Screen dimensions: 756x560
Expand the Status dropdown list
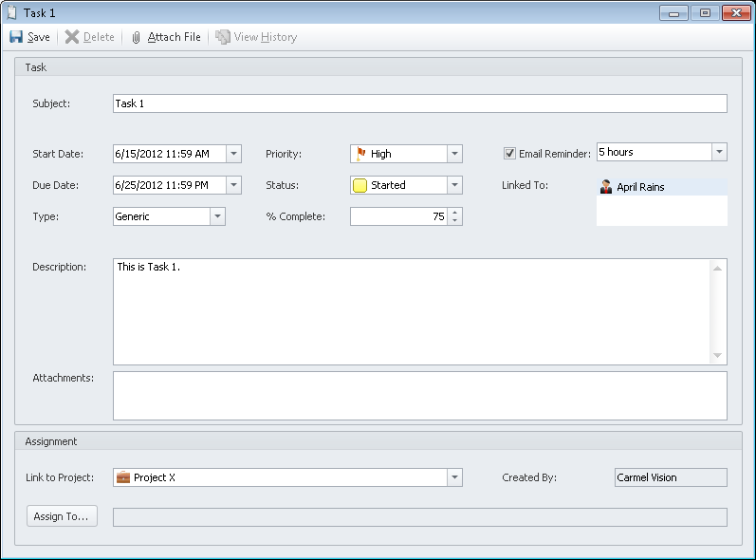[454, 185]
